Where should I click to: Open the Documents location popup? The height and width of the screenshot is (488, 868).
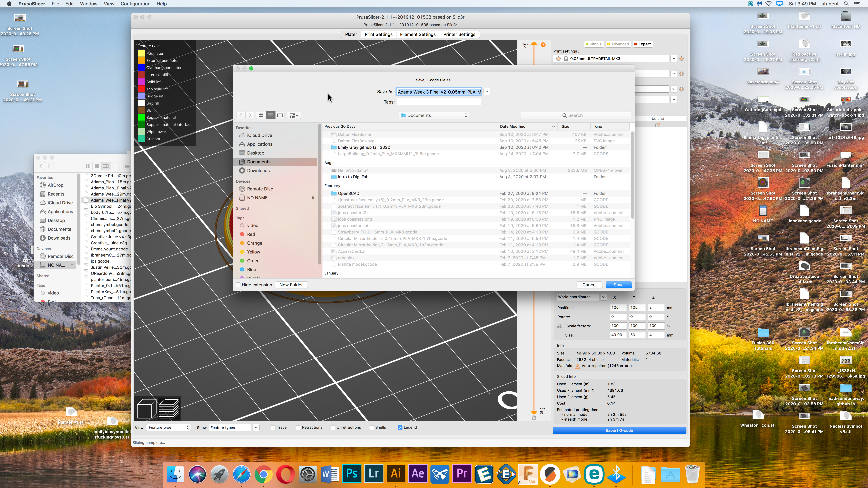(x=434, y=115)
